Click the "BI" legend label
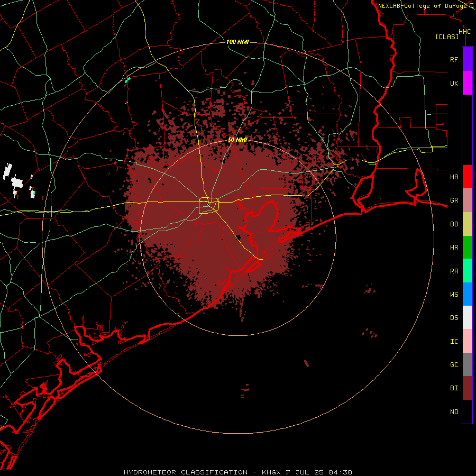The height and width of the screenshot is (476, 476). pyautogui.click(x=454, y=388)
